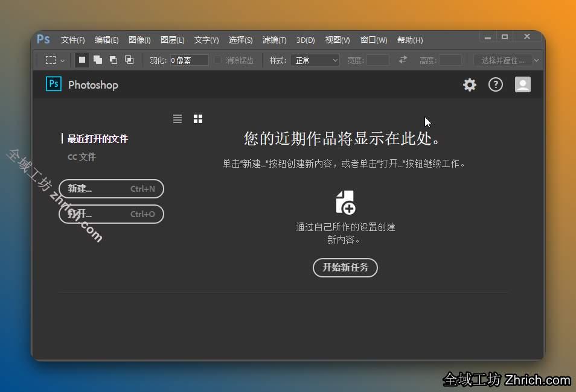Minimize the Photoshop window

(x=488, y=37)
